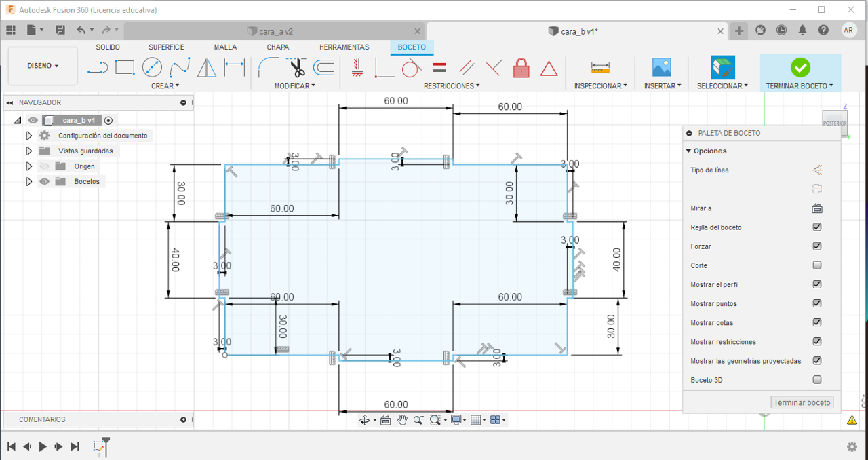Open the MODIFICAR dropdown menu
Viewport: 868px width, 460px height.
tap(295, 86)
